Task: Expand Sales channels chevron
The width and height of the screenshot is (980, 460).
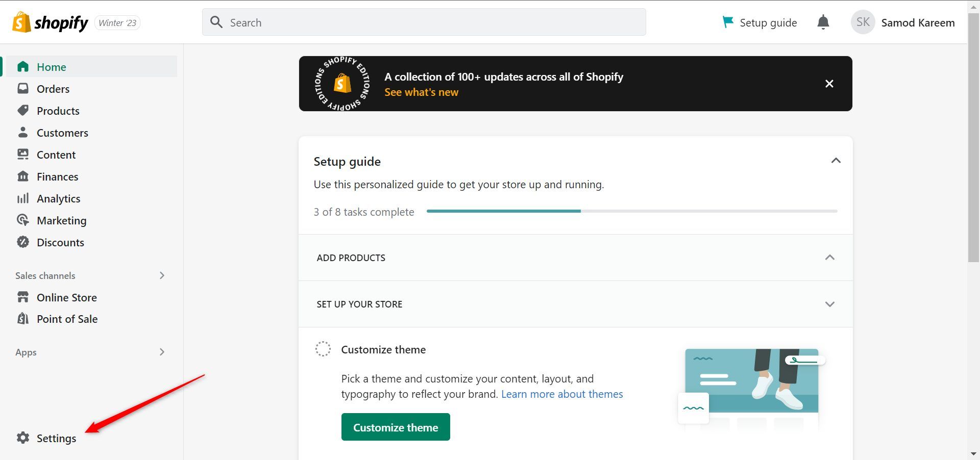Action: coord(162,275)
